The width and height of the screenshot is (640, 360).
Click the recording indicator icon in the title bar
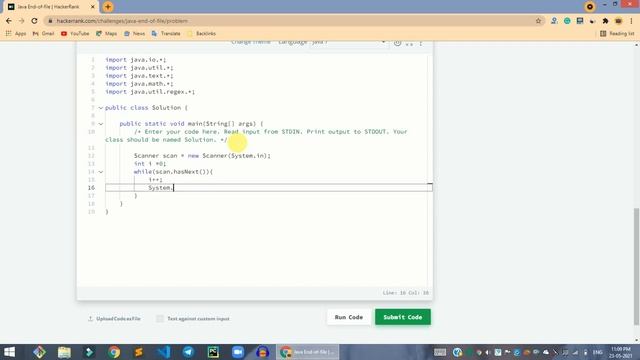[x=590, y=7]
